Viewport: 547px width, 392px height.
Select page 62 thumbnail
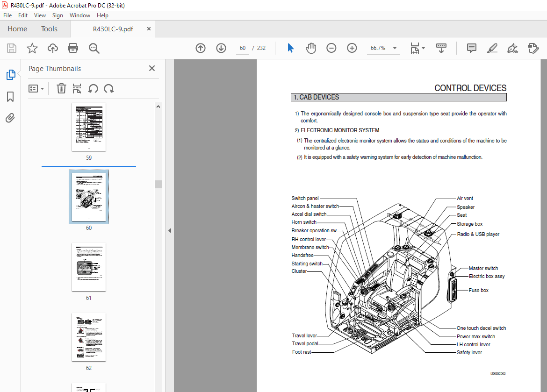[89, 337]
